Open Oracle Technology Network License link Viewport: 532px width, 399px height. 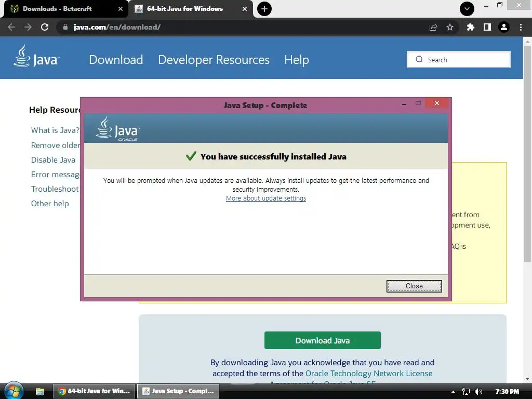pos(369,373)
